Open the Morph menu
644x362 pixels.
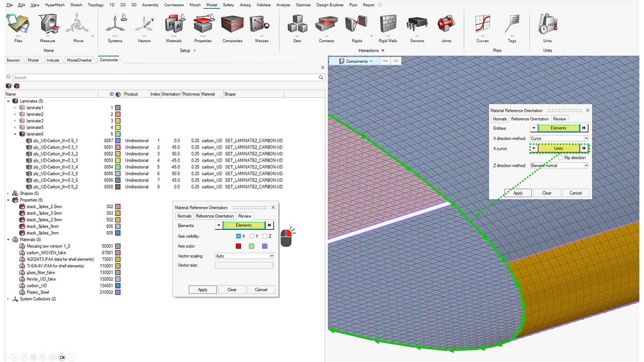195,5
